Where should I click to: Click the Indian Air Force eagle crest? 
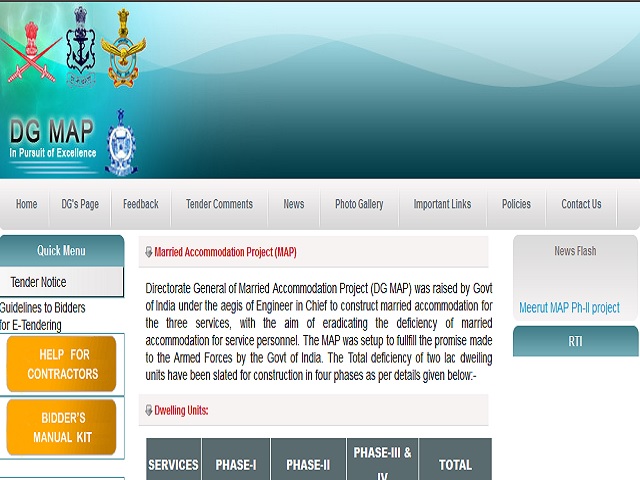[123, 48]
